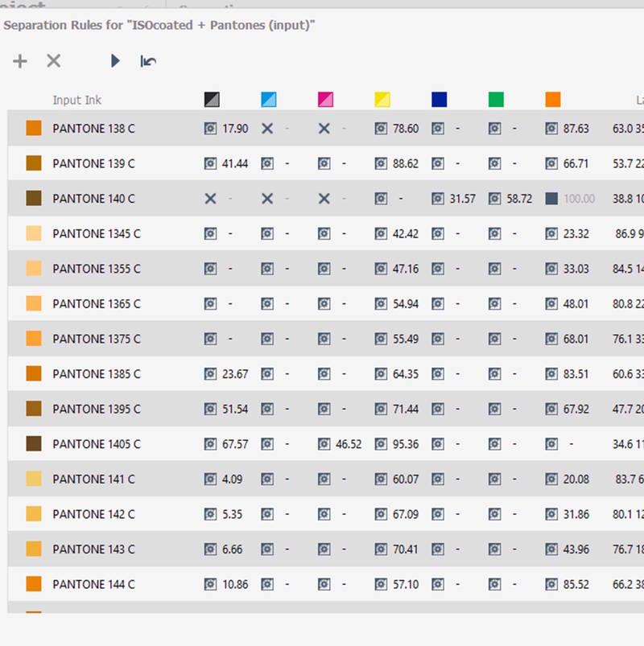
Task: Click the PANTONE 1405 C color swatch
Action: pos(34,444)
